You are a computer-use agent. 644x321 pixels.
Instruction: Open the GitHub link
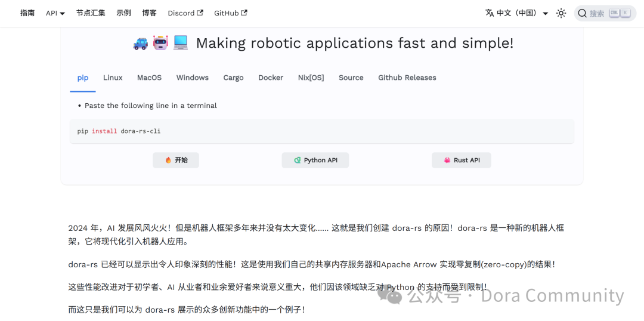[x=230, y=13]
